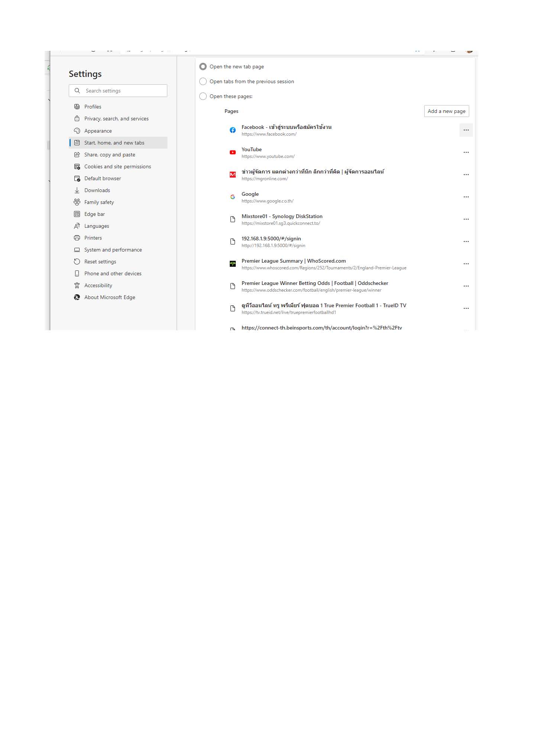Choose the Open these pages radio button
This screenshot has height=756, width=535.
pos(203,96)
